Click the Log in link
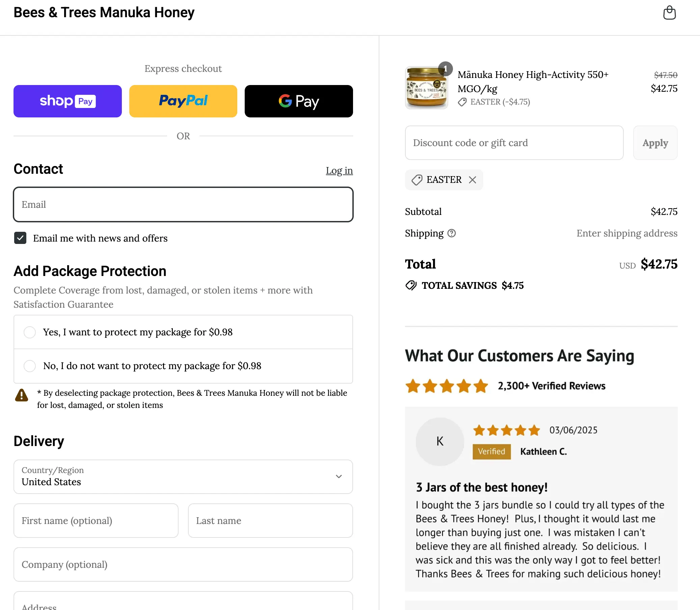The image size is (700, 610). point(339,170)
